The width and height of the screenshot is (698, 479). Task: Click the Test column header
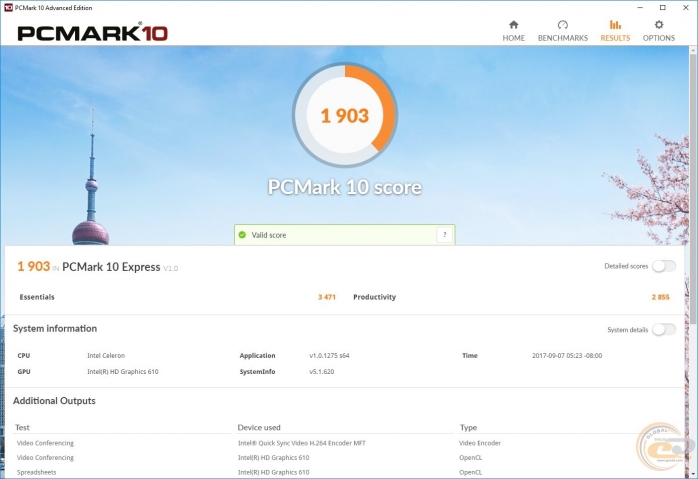tap(22, 427)
